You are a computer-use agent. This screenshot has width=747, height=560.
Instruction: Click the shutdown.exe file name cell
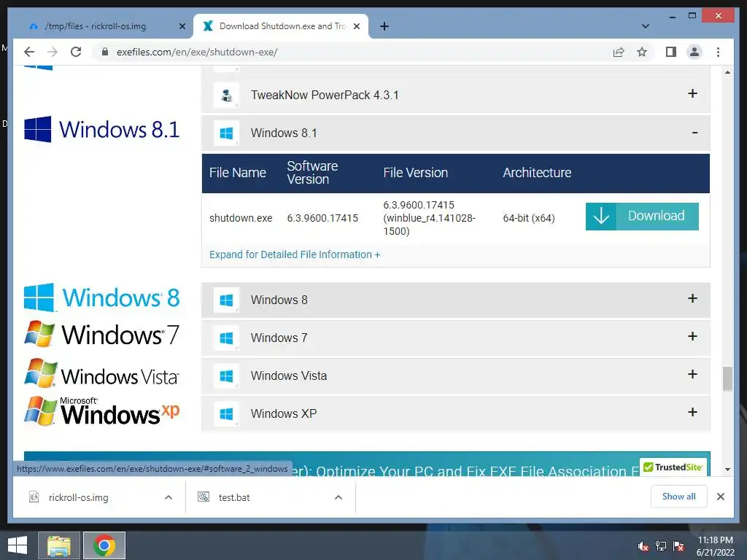click(x=241, y=218)
